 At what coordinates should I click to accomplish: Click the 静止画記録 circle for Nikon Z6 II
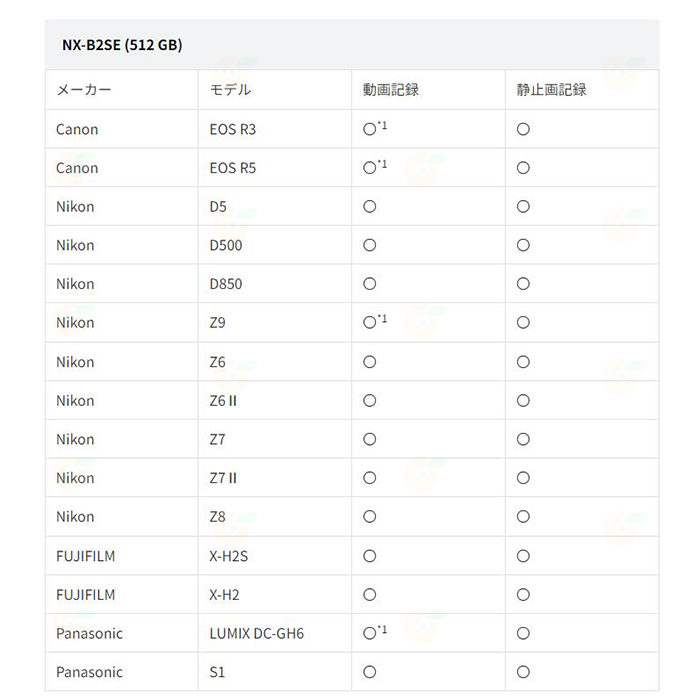point(523,401)
